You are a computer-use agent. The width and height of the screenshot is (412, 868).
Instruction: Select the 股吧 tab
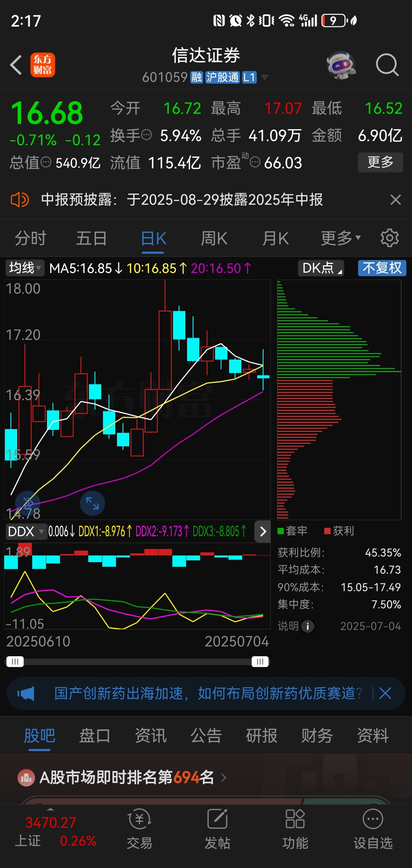39,735
